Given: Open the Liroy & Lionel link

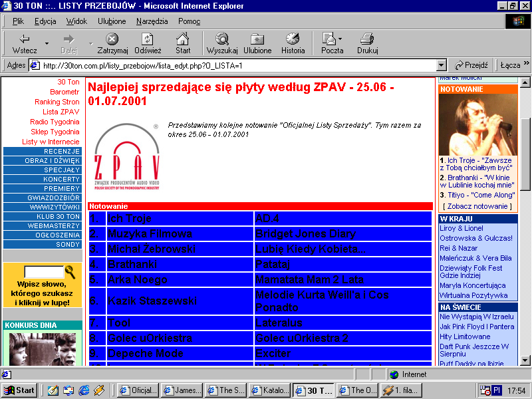Looking at the screenshot, I should click(x=461, y=228).
